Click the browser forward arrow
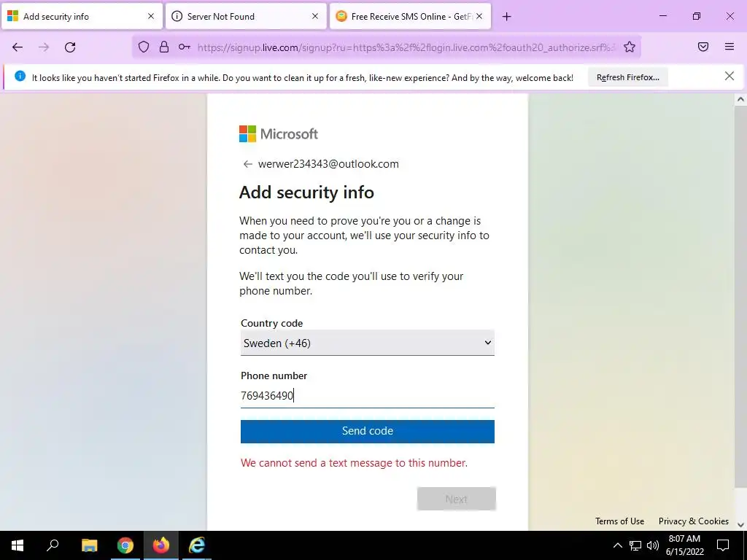 tap(44, 47)
